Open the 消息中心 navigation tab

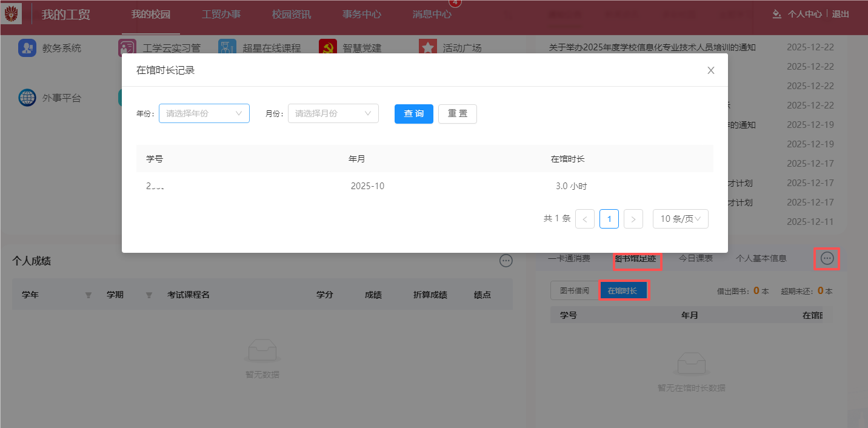432,15
